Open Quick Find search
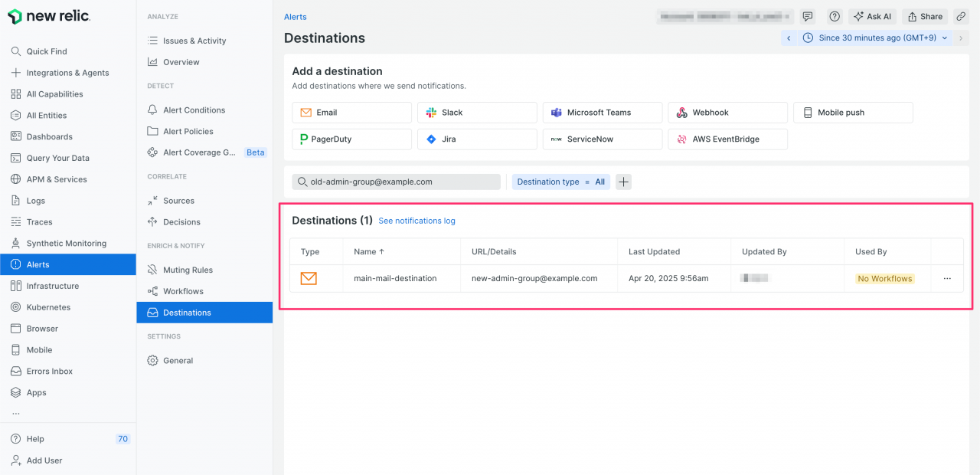Screen dimensions: 980x475 tap(47, 51)
